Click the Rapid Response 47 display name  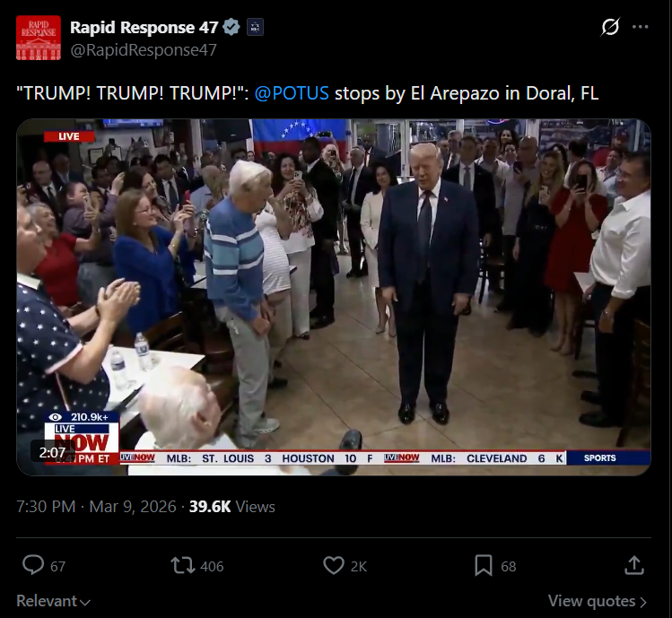tap(144, 28)
